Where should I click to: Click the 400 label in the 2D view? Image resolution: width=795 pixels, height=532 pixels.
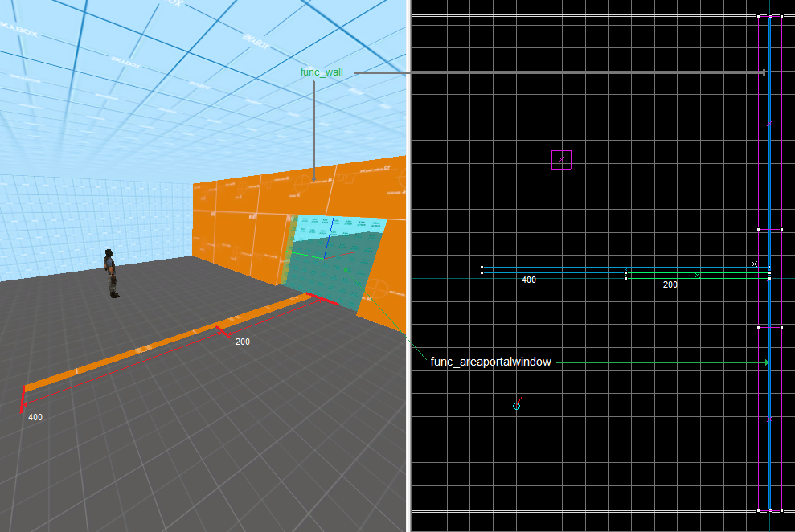529,280
